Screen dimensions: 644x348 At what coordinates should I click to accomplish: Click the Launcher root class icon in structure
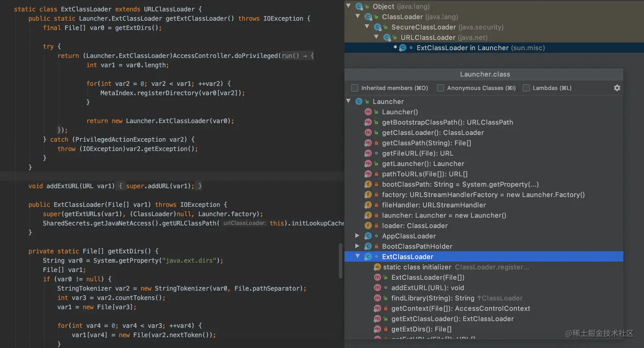point(359,101)
